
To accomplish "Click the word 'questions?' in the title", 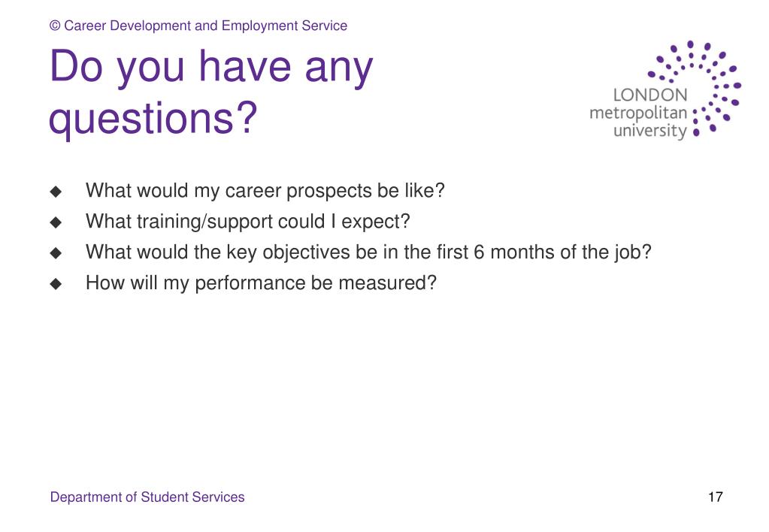I will [153, 119].
